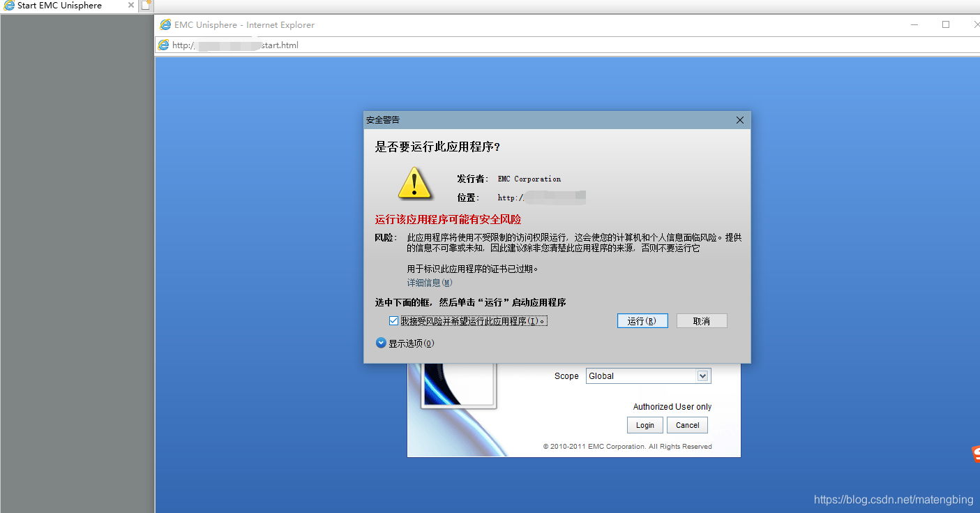
Task: Click Run (运行) button in security warning
Action: (642, 321)
